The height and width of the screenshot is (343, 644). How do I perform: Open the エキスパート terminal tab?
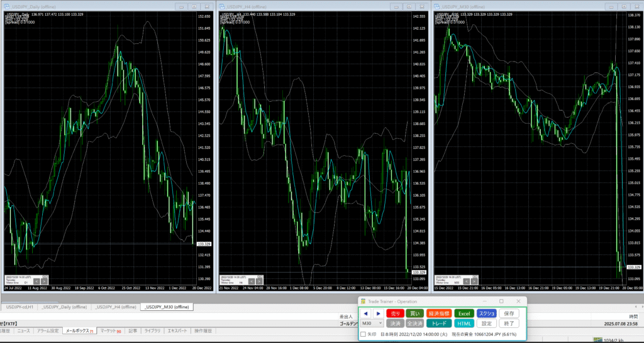coord(177,330)
